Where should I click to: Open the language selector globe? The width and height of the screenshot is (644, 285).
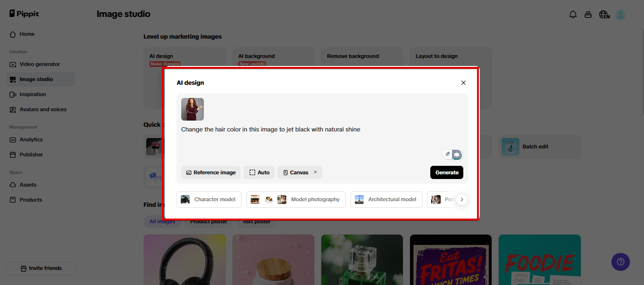(x=604, y=15)
